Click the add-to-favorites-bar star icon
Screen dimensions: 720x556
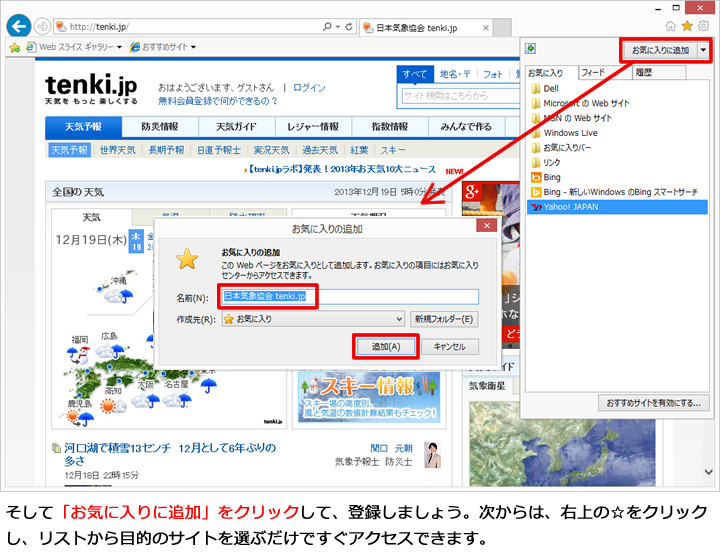tap(15, 47)
